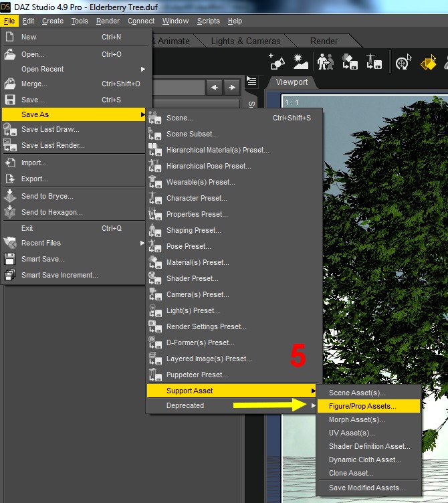Click the Save Last Draw icon

(x=9, y=129)
